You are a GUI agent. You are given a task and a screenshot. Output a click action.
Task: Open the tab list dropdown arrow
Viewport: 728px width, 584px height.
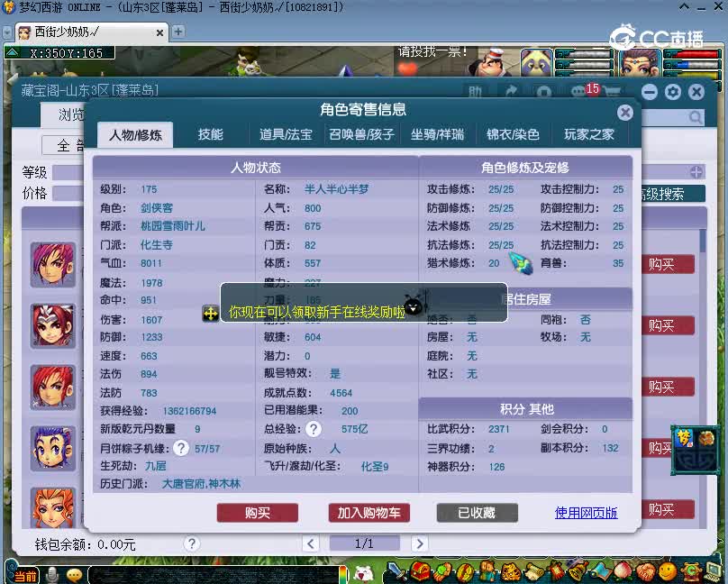[x=6, y=32]
